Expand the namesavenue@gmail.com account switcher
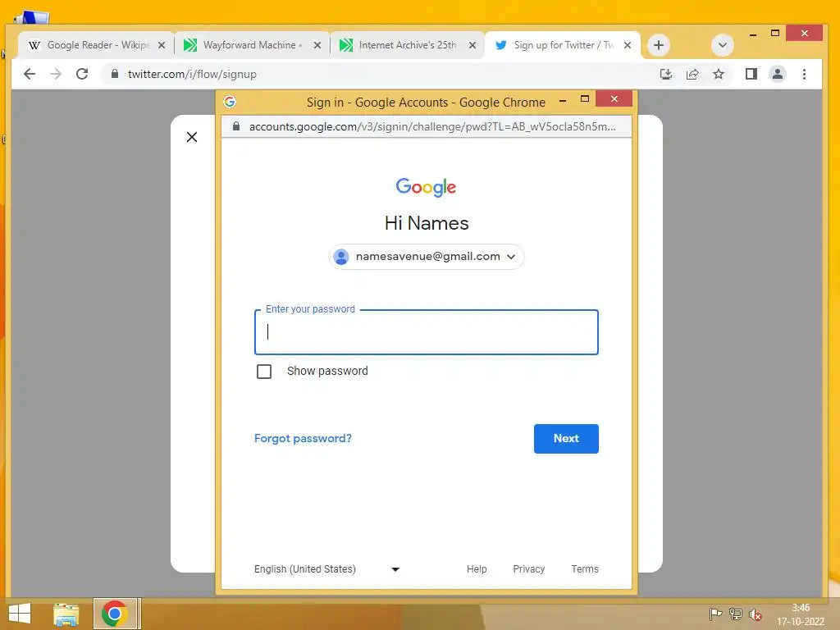The image size is (840, 630). point(427,257)
